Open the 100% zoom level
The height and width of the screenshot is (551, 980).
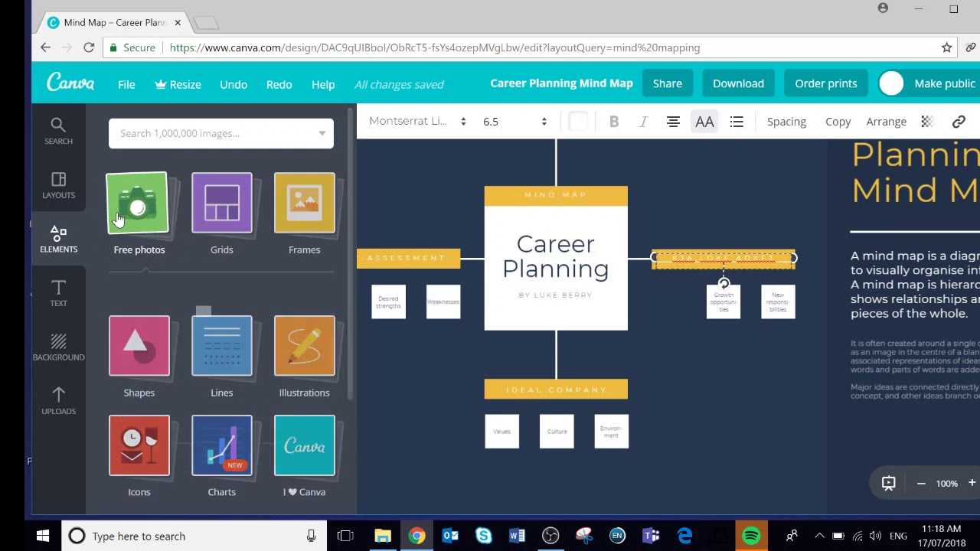tap(946, 484)
